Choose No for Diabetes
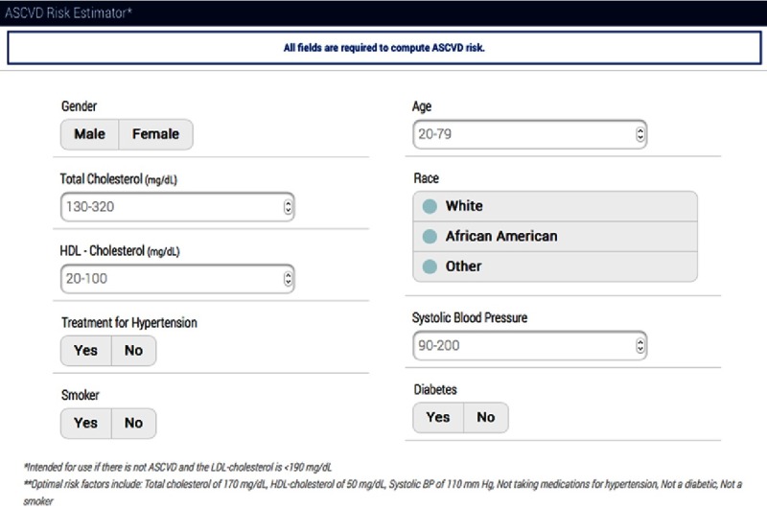The height and width of the screenshot is (532, 767). click(486, 417)
